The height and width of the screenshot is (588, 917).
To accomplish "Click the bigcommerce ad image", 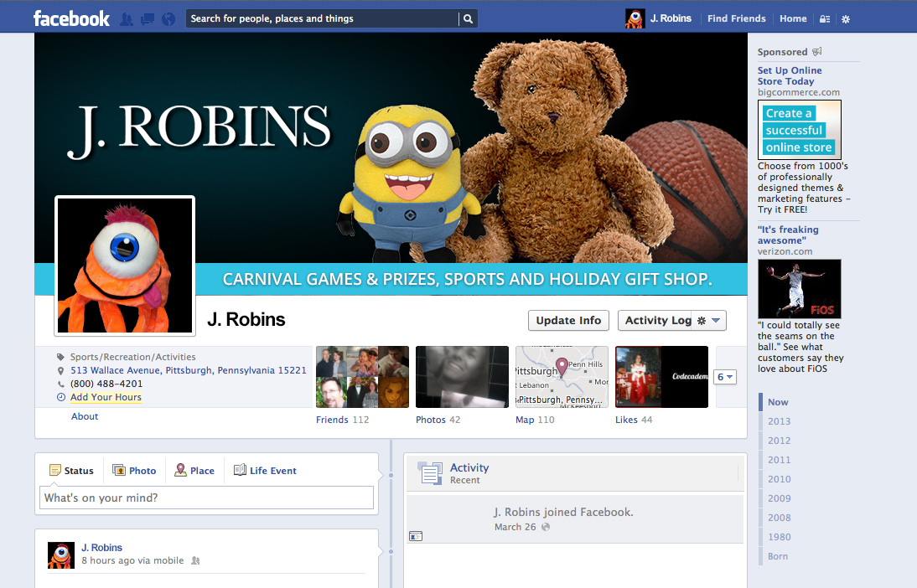I will point(800,130).
